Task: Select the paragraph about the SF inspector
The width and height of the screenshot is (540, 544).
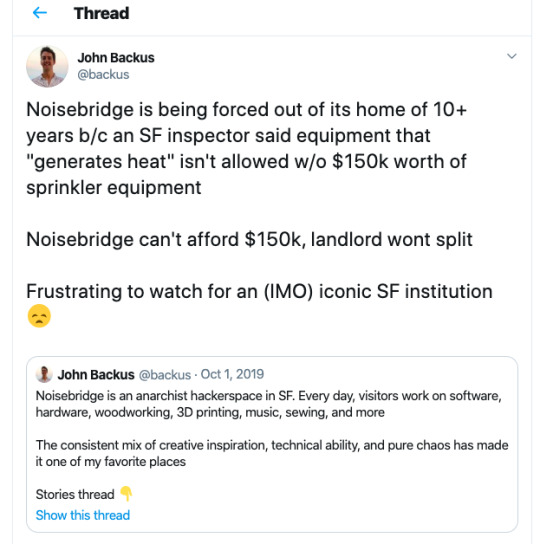Action: tap(246, 148)
